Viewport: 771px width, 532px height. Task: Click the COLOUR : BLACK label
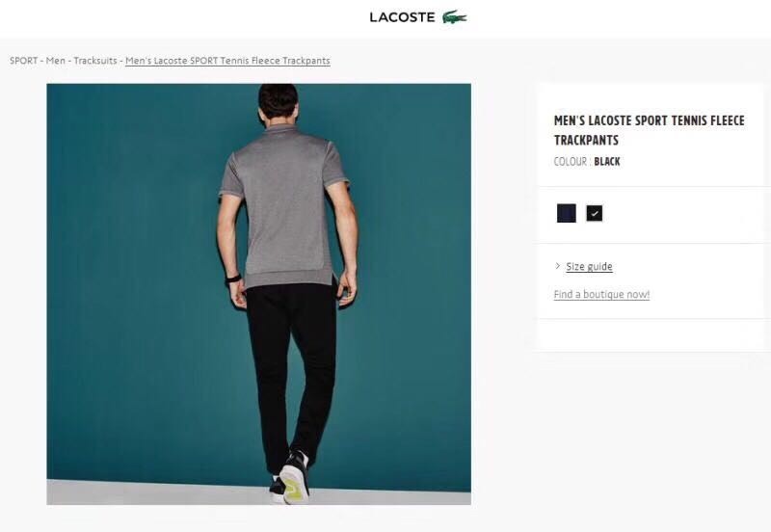coord(587,162)
